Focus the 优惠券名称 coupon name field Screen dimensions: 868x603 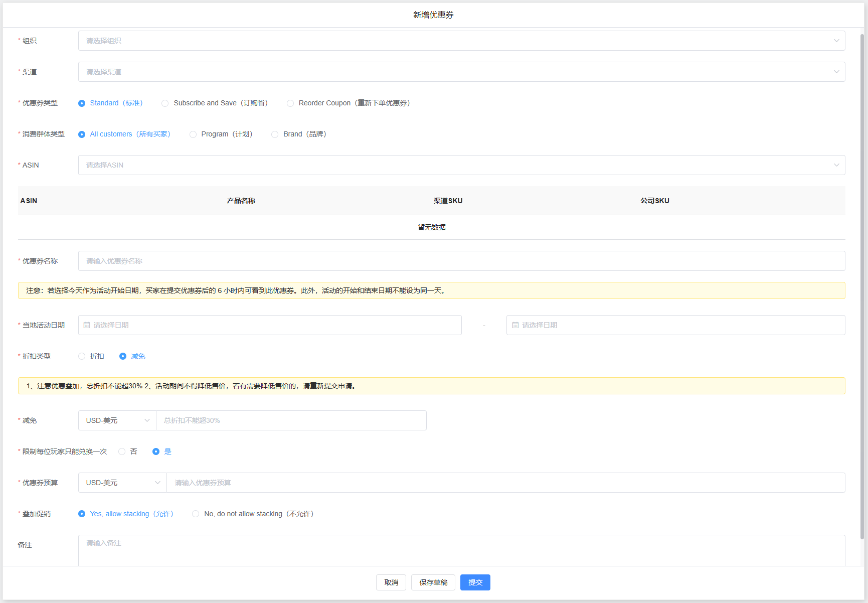(x=461, y=261)
